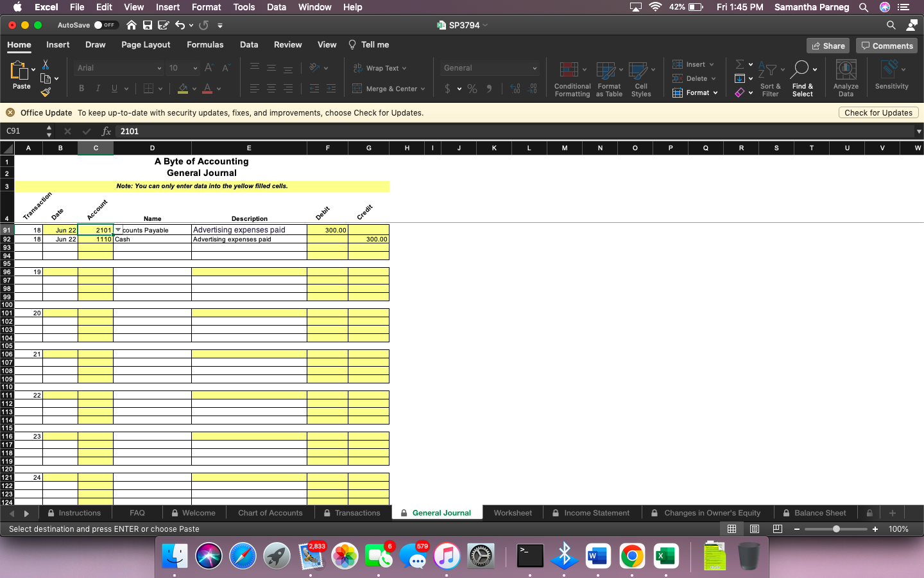Click the font color red swatch
The height and width of the screenshot is (578, 924).
pos(207,89)
